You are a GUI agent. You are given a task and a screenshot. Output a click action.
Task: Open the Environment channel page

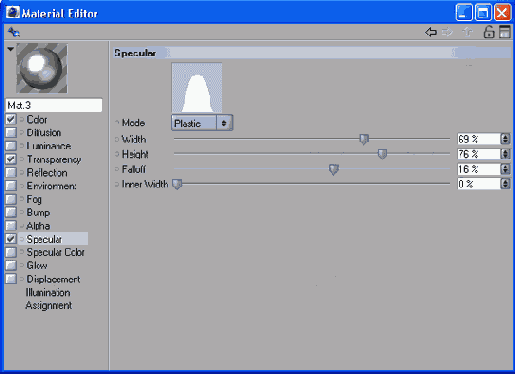(x=51, y=186)
